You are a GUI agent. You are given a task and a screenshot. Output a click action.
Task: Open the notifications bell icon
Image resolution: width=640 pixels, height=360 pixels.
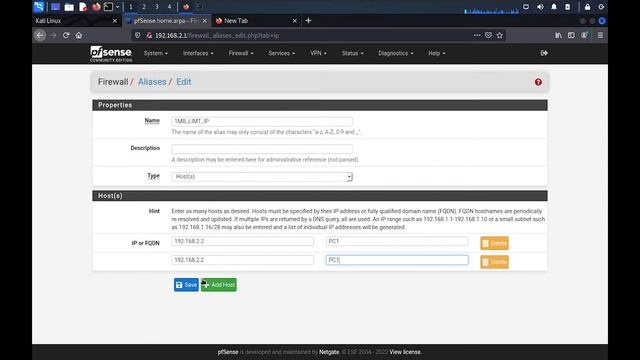554,7
